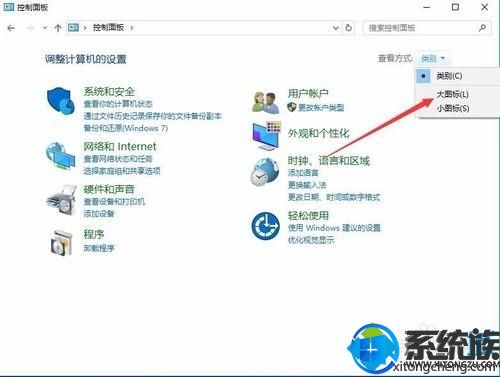500x377 pixels.
Task: Open the Programs disc box icon
Action: click(x=62, y=243)
